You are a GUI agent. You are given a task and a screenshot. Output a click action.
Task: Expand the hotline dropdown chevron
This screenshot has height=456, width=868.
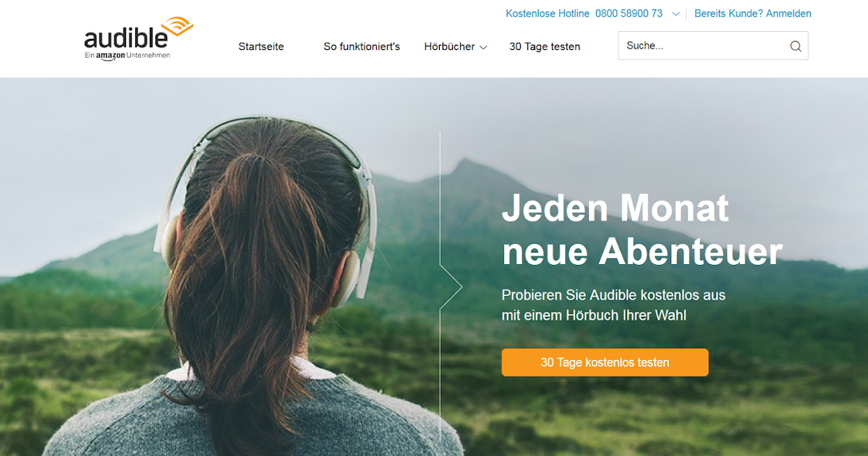pyautogui.click(x=676, y=14)
